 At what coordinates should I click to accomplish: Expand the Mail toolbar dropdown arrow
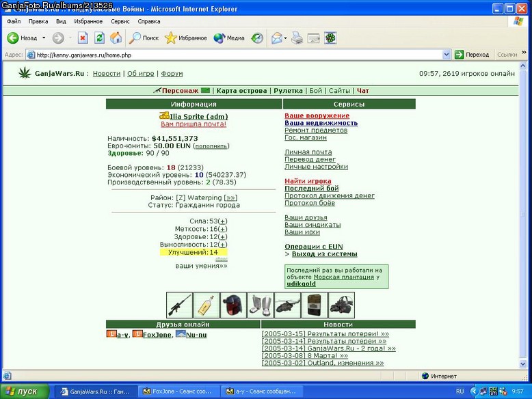pyautogui.click(x=285, y=38)
